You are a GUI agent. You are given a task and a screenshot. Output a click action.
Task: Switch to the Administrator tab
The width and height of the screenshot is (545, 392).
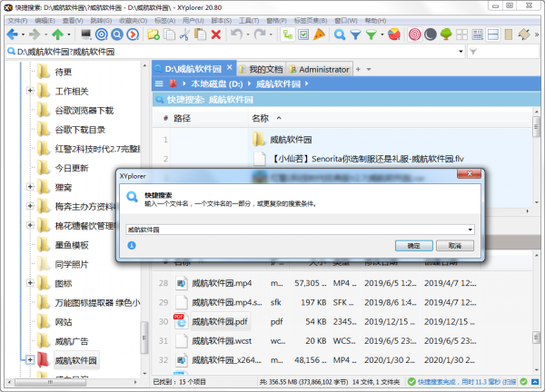(x=320, y=69)
